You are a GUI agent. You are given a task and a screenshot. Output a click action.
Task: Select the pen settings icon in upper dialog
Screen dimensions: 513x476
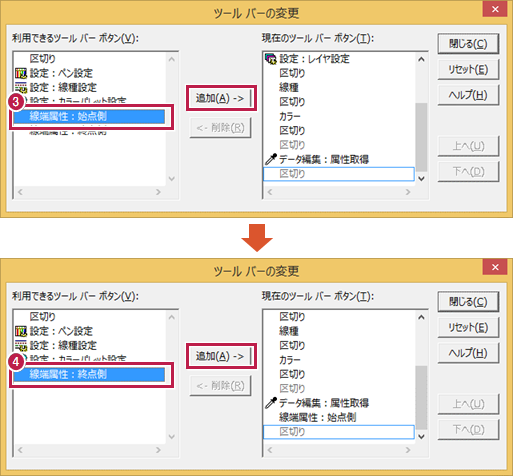tap(21, 73)
